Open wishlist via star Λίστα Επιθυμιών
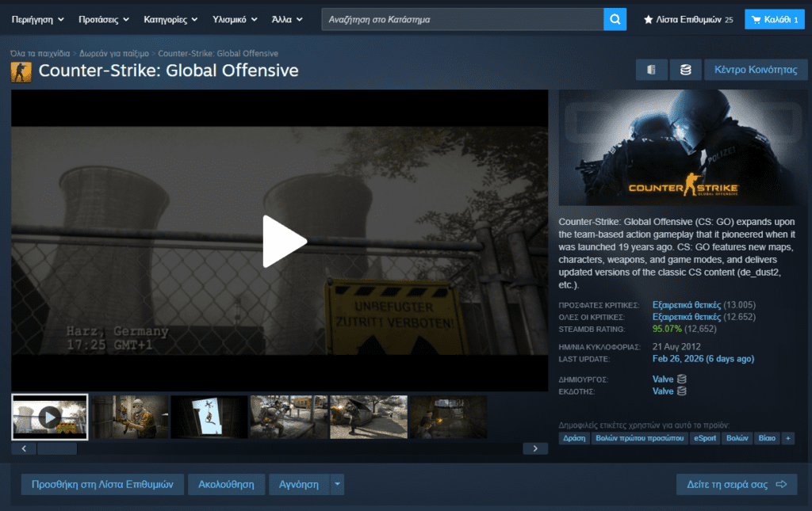 (688, 19)
